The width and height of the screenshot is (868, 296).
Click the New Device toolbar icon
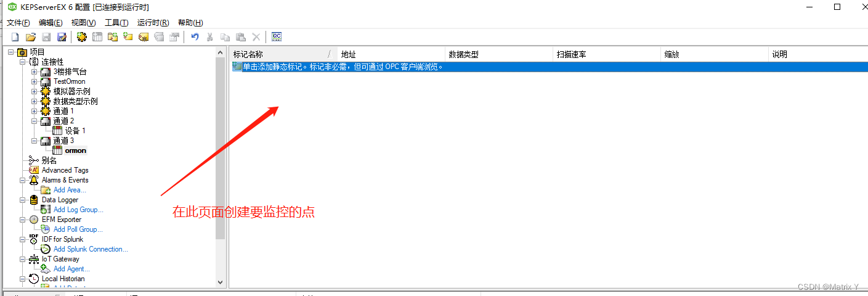click(x=97, y=37)
